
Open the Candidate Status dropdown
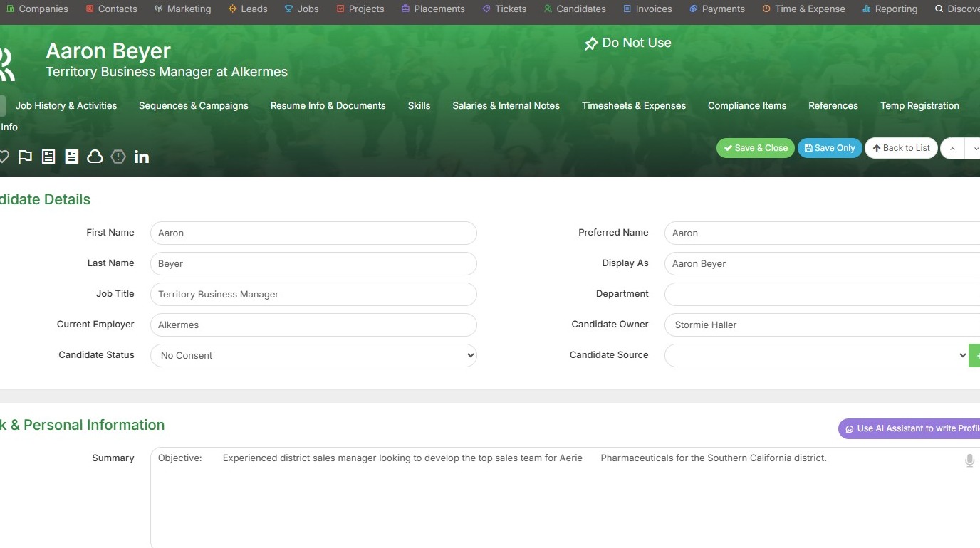tap(313, 355)
